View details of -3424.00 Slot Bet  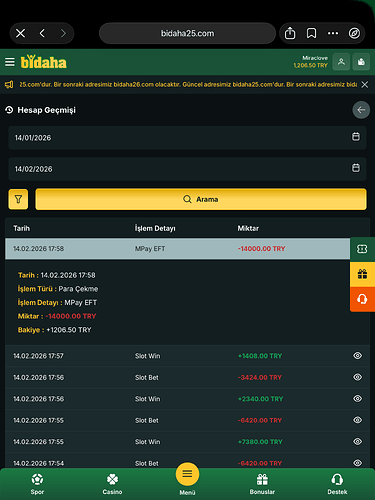pos(357,377)
